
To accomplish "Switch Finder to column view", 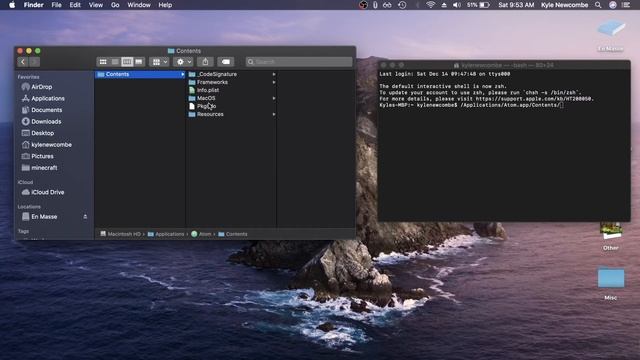I will (127, 62).
